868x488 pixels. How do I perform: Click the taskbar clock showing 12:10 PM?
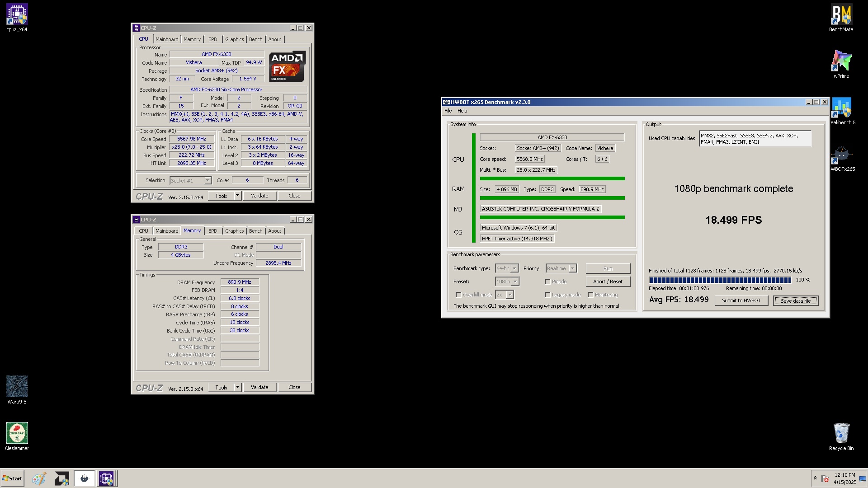(844, 479)
